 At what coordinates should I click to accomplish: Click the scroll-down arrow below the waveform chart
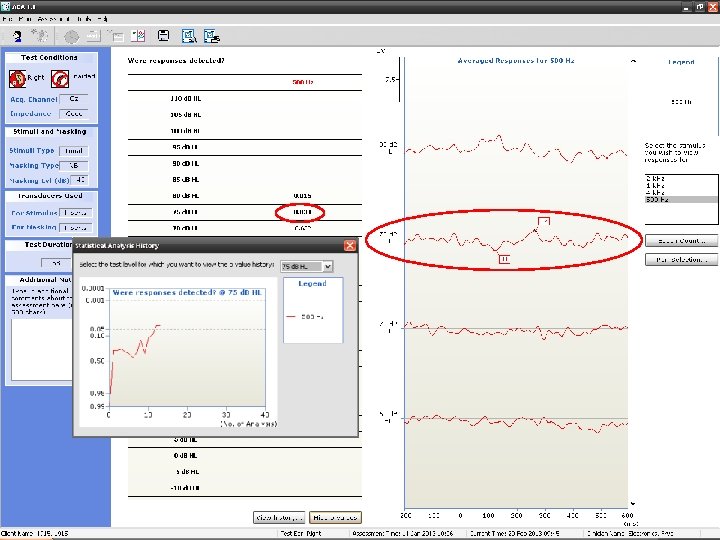[633, 503]
